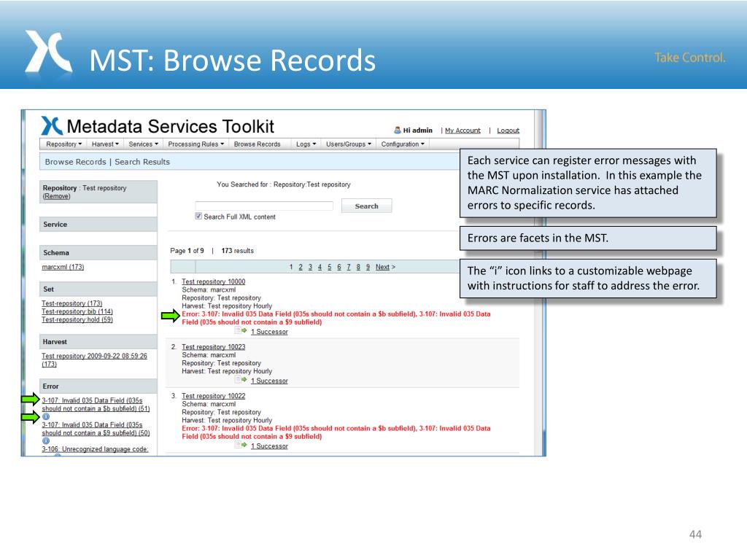Go to results page 4
747x560 pixels.
pos(320,267)
